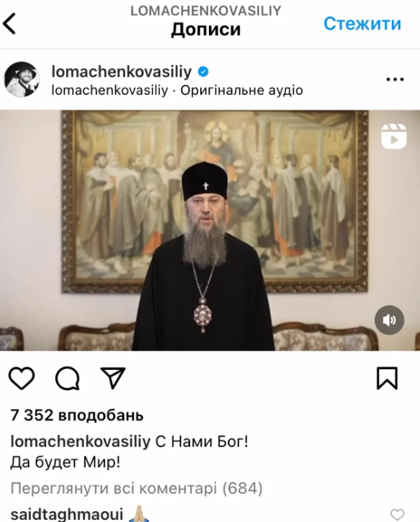Select the Дописи header title
Viewport: 420px width, 522px height.
[x=206, y=30]
